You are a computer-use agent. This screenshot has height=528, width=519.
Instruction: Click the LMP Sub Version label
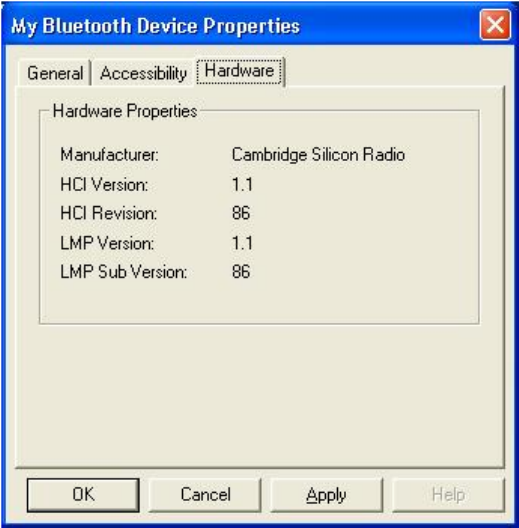tap(124, 271)
